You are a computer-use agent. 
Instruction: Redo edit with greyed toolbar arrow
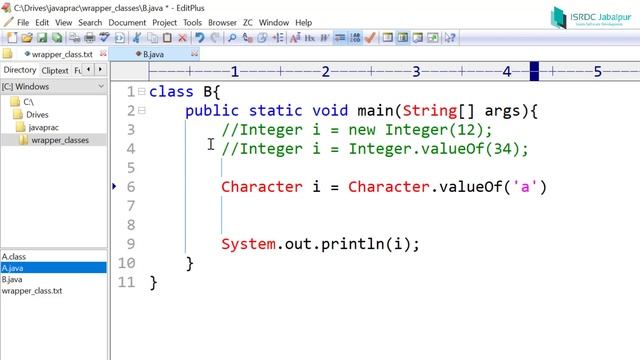(215, 38)
